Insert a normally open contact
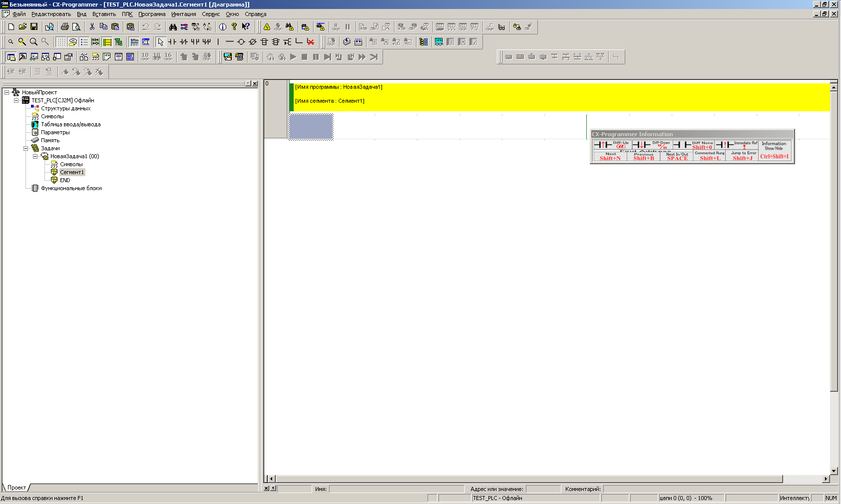The image size is (841, 504). [172, 42]
